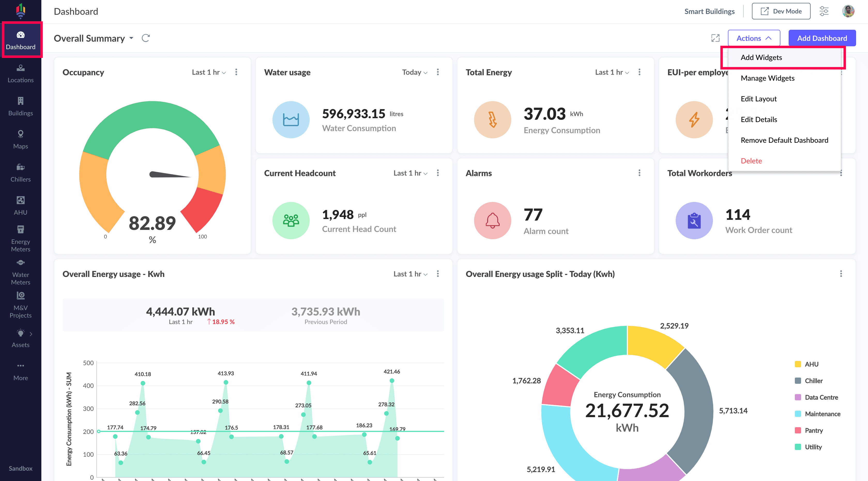The height and width of the screenshot is (481, 868).
Task: Toggle the Pantry legend item
Action: click(x=813, y=430)
